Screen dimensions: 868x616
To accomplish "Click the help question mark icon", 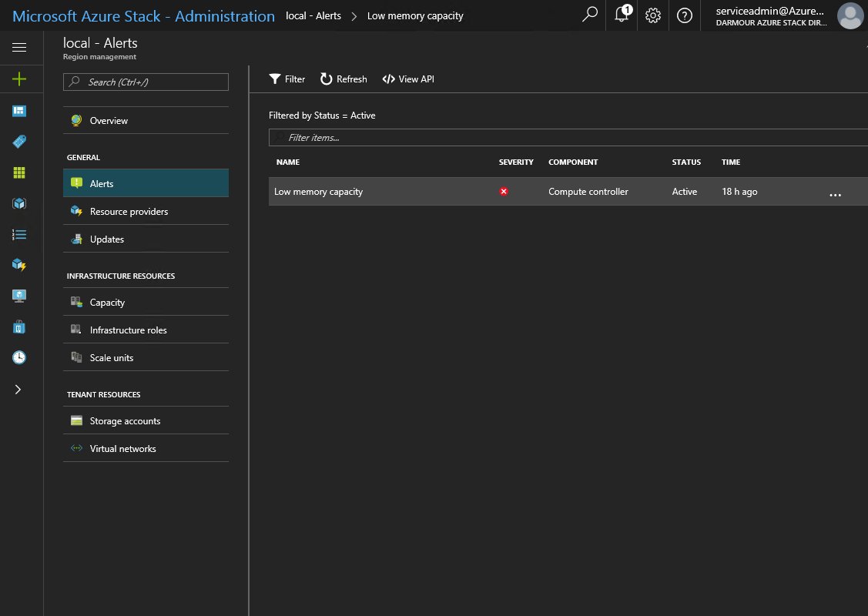I will 685,15.
